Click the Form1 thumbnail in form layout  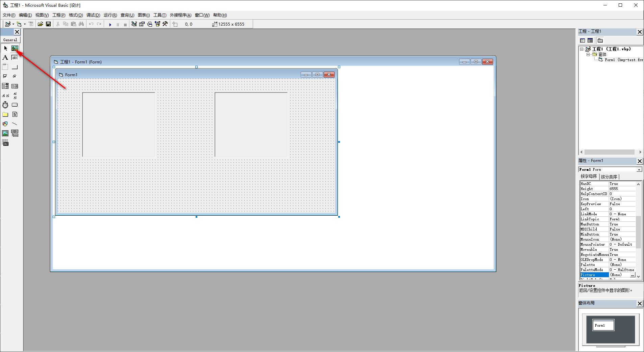tap(603, 325)
